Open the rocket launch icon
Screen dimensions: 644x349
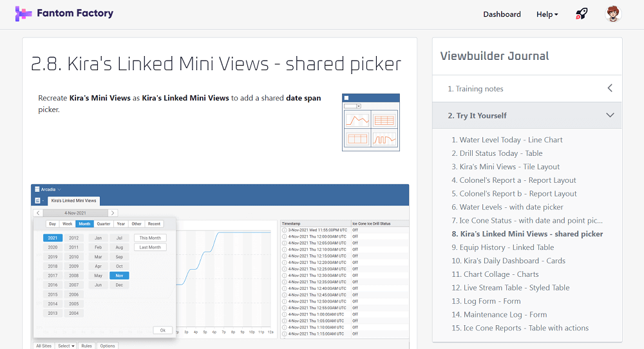[x=581, y=14]
